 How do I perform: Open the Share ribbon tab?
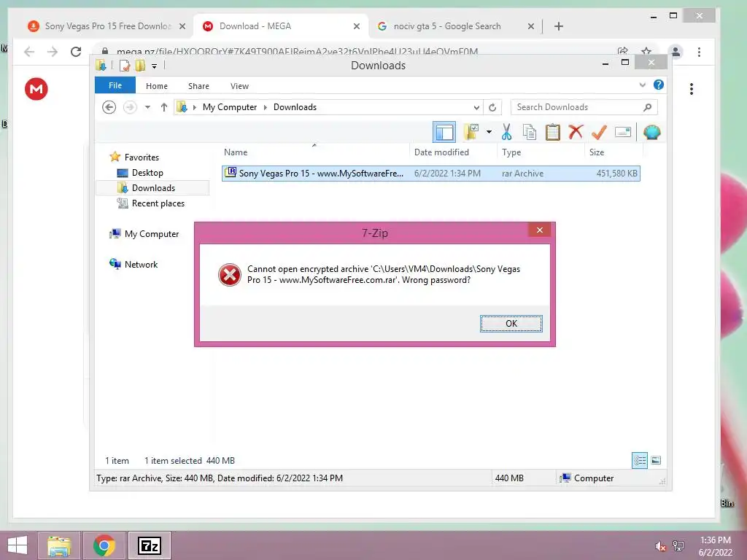(x=198, y=86)
